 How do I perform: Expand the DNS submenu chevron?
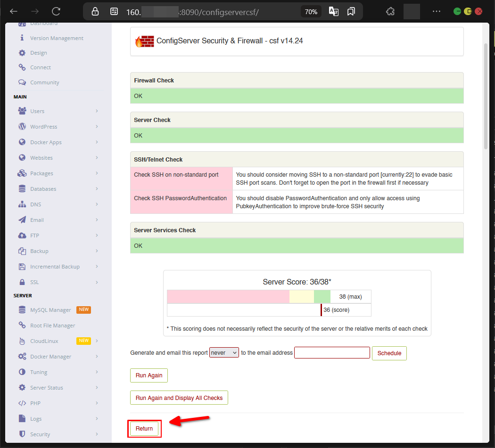[97, 204]
